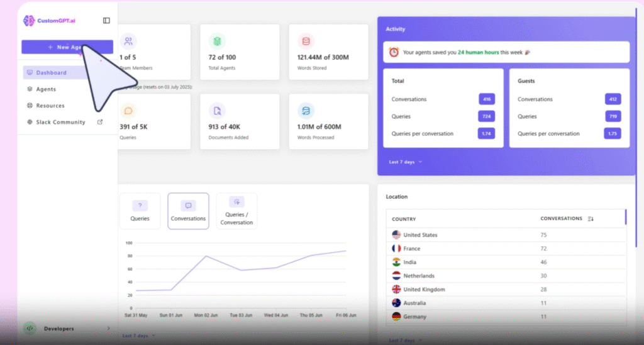The image size is (644, 345).
Task: Collapse the sidebar using the panel icon
Action: (106, 21)
